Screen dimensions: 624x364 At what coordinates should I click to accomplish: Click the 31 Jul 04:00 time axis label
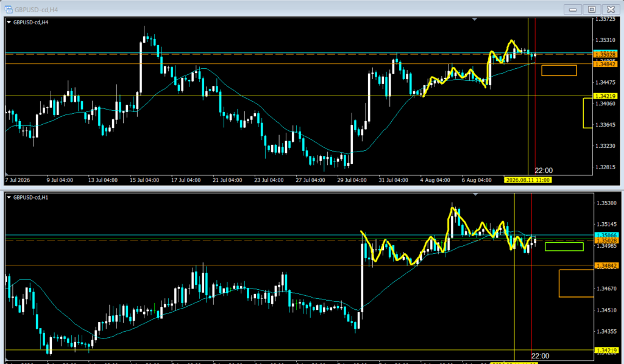[393, 180]
